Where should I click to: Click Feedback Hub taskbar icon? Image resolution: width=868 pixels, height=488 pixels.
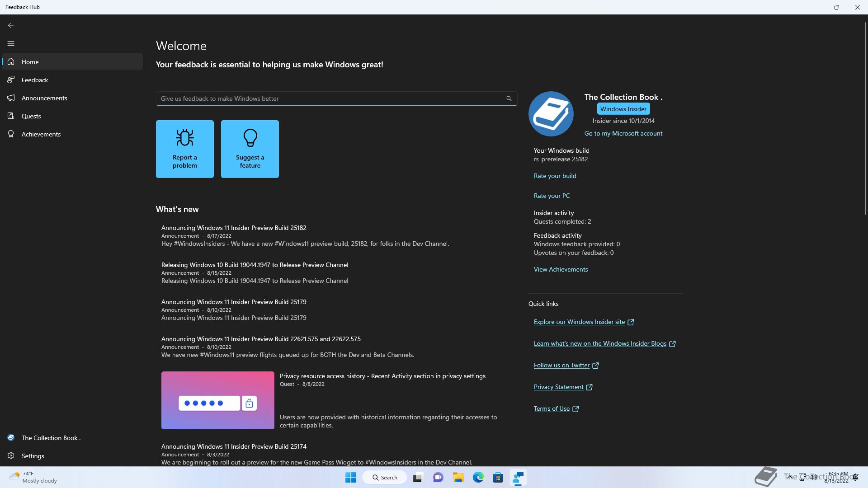click(x=518, y=477)
